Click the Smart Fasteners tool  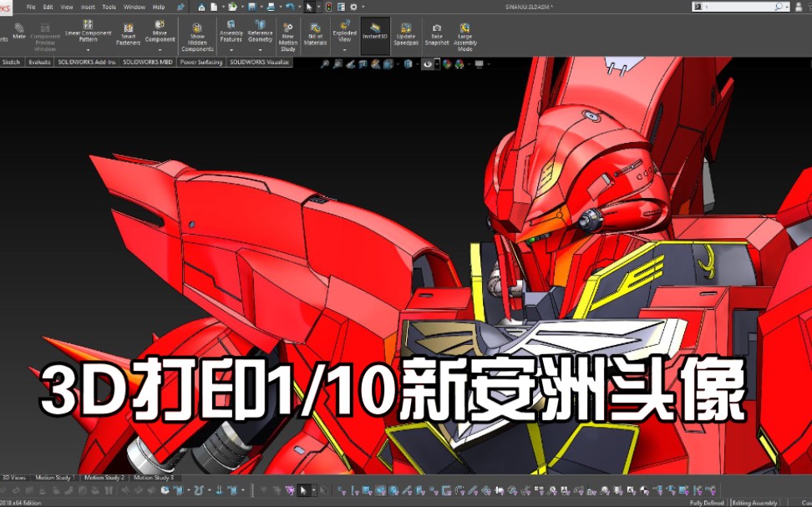tap(129, 34)
